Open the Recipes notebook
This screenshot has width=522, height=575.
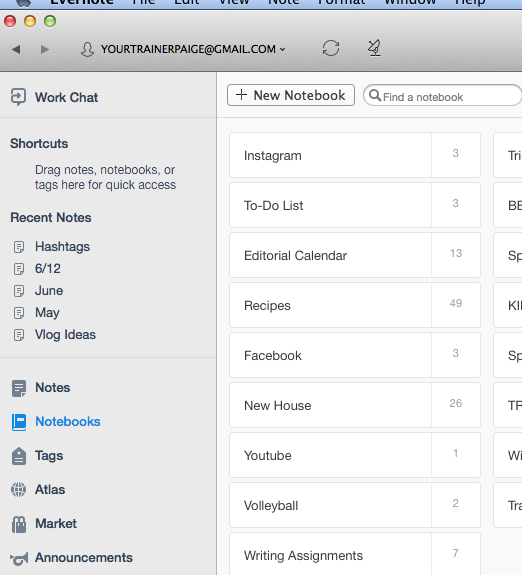point(355,305)
